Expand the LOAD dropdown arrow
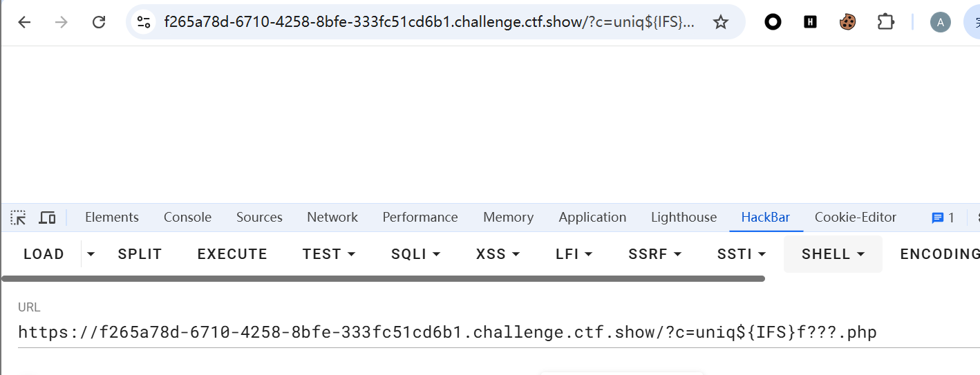980x375 pixels. coord(91,254)
